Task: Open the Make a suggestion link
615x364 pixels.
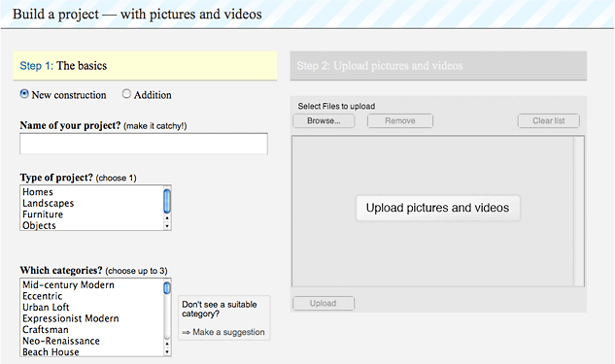Action: 223,332
